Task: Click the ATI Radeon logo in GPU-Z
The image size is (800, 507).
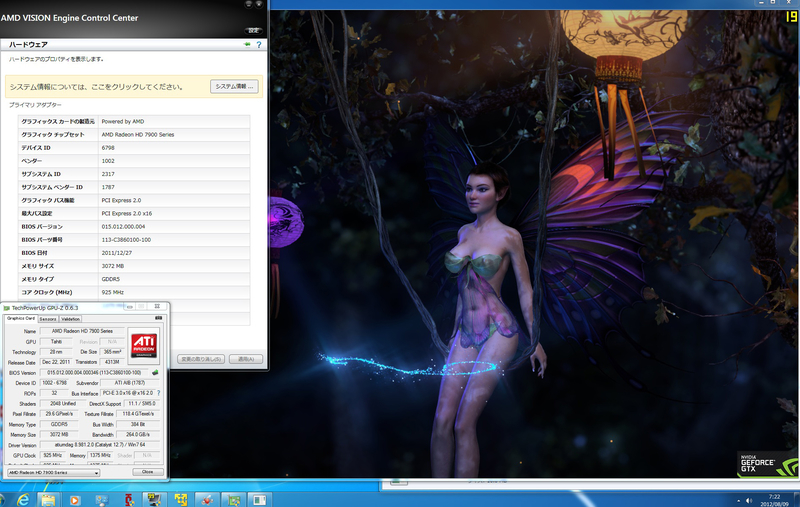Action: click(144, 345)
